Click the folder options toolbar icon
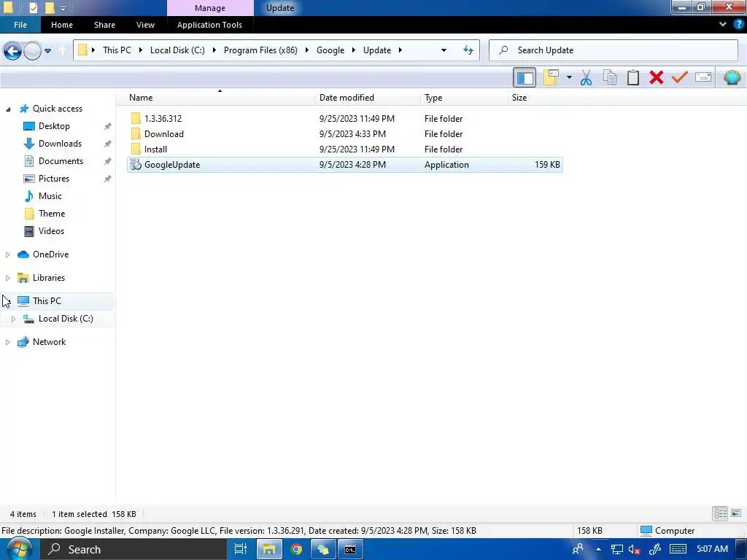The image size is (747, 560). coord(551,77)
